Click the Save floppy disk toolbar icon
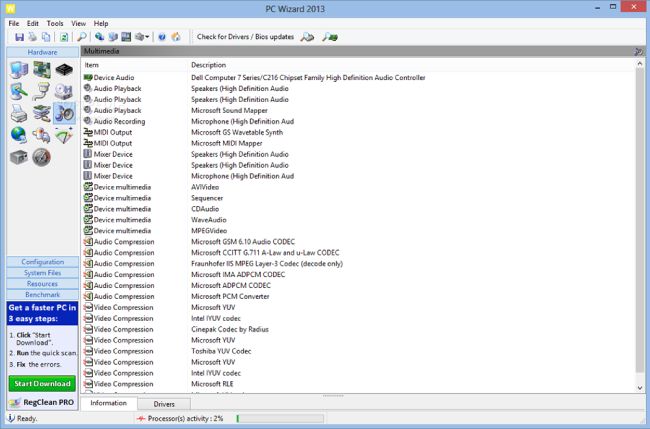This screenshot has height=429, width=650. (19, 37)
